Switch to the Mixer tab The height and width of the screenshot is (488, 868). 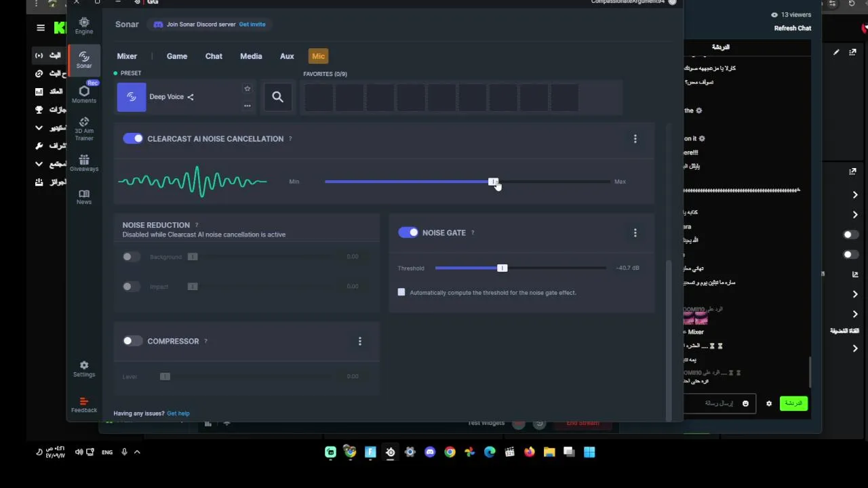127,56
